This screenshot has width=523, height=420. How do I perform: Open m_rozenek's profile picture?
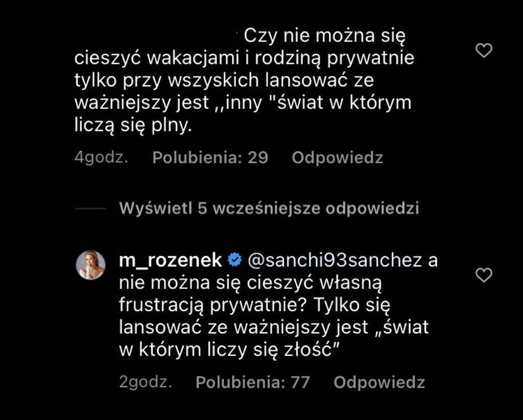[x=91, y=265]
